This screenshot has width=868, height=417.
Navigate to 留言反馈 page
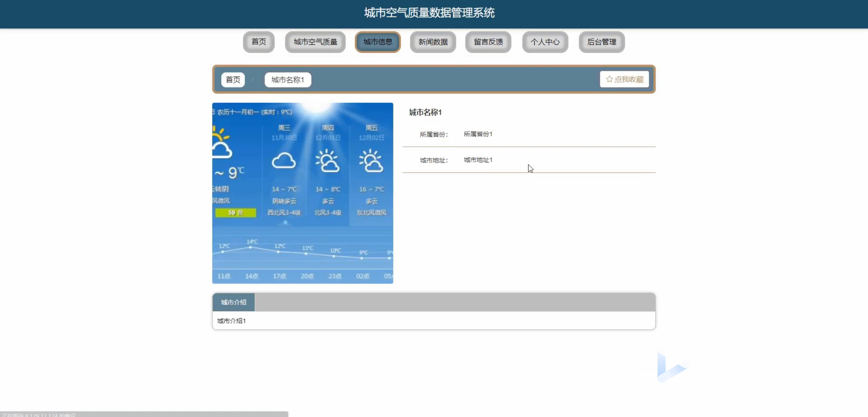488,42
